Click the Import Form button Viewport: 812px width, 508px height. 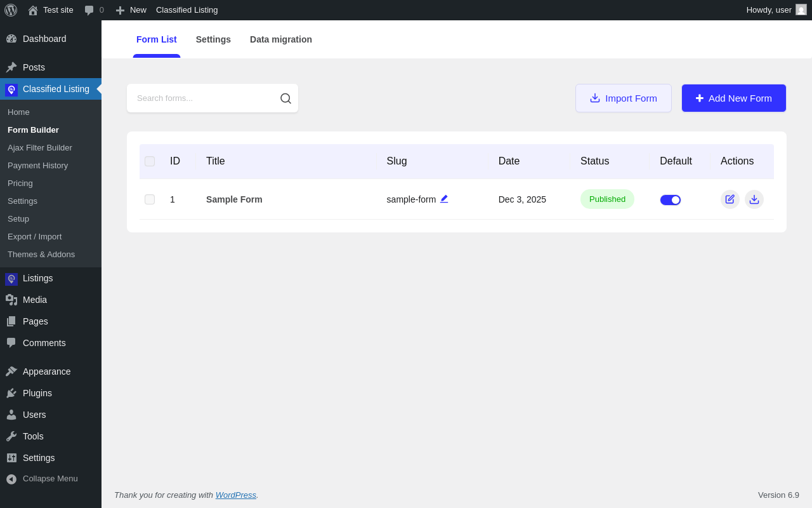click(x=623, y=98)
